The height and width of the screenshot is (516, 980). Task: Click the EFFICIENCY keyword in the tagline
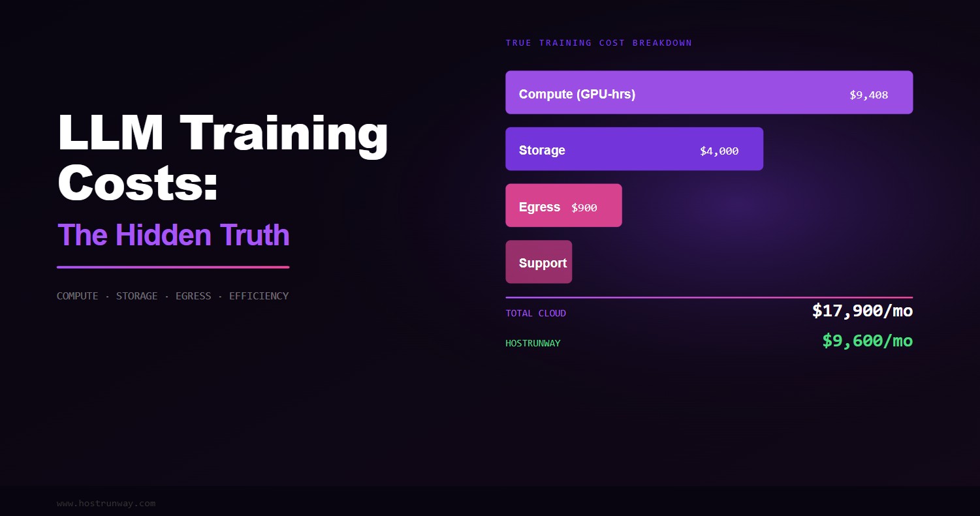[259, 296]
